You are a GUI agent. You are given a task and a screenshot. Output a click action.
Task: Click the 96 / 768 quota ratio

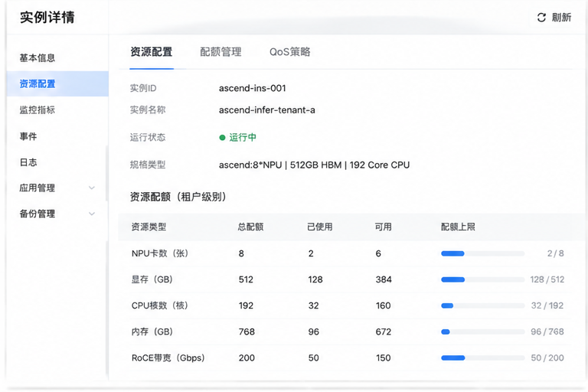[547, 332]
